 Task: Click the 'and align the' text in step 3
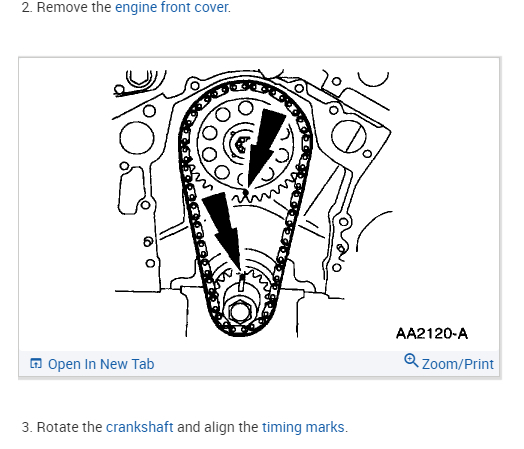[218, 427]
